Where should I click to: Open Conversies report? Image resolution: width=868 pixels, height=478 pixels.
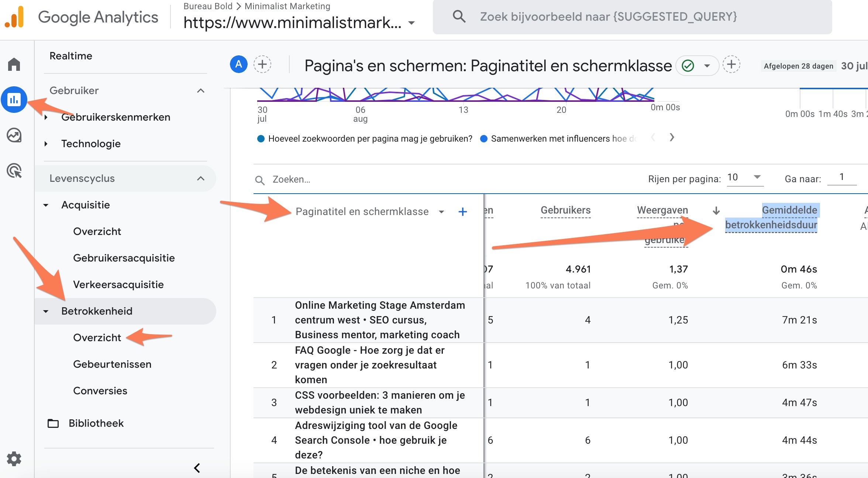(x=100, y=391)
